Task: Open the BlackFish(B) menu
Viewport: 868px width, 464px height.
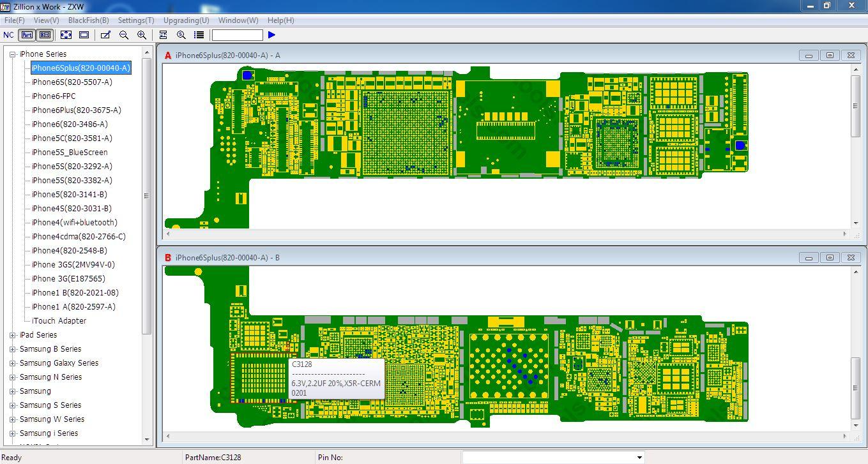Action: click(88, 20)
